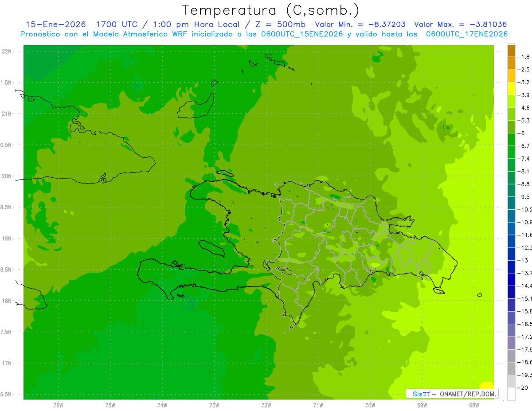532x411 pixels.
Task: Click the '17N' latitude label
Action: [x=7, y=363]
